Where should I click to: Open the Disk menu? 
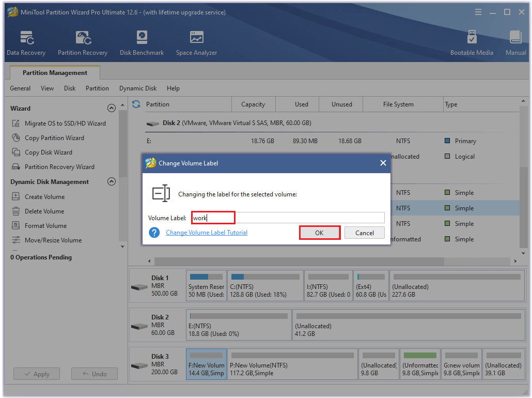(x=70, y=88)
